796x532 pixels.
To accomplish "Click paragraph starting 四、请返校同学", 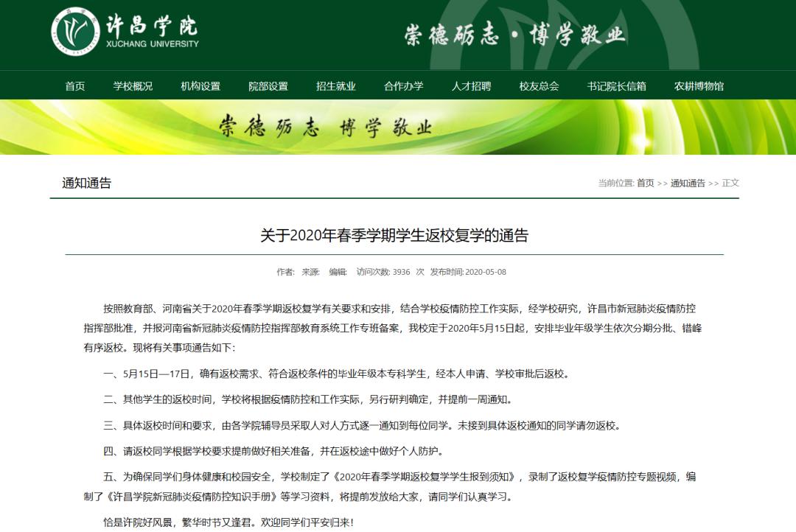I will 274,451.
